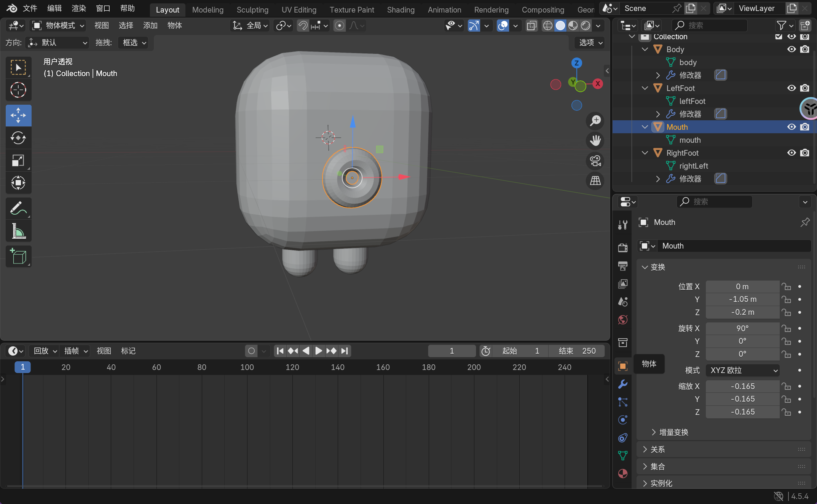Screen dimensions: 817x504
Task: Click the 位置 Y value field
Action: pos(742,299)
